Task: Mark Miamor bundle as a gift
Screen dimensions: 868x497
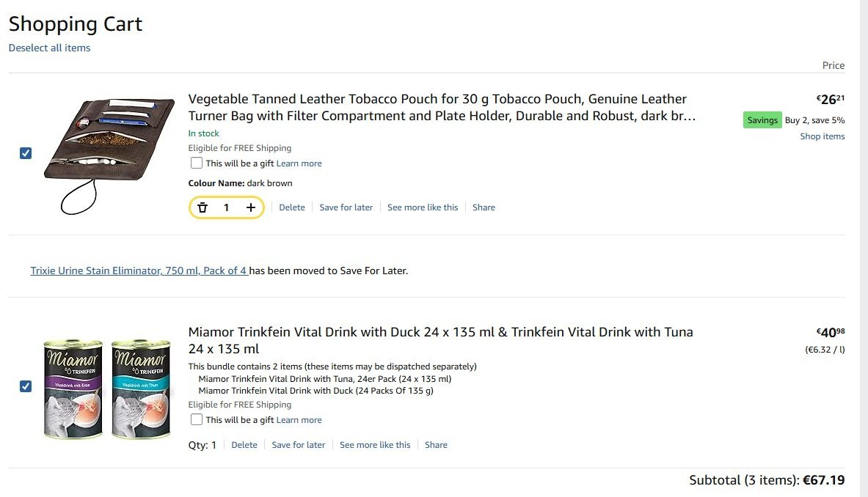Action: pyautogui.click(x=197, y=420)
